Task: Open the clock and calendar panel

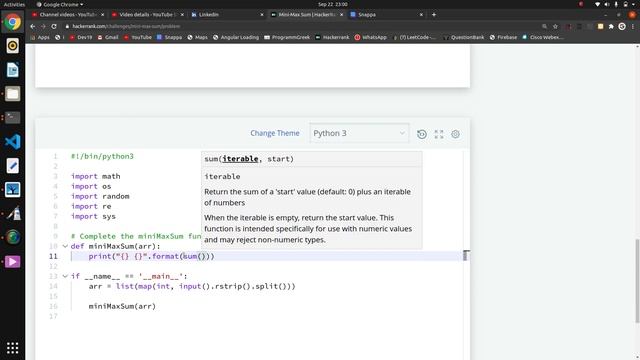Action: (333, 4)
